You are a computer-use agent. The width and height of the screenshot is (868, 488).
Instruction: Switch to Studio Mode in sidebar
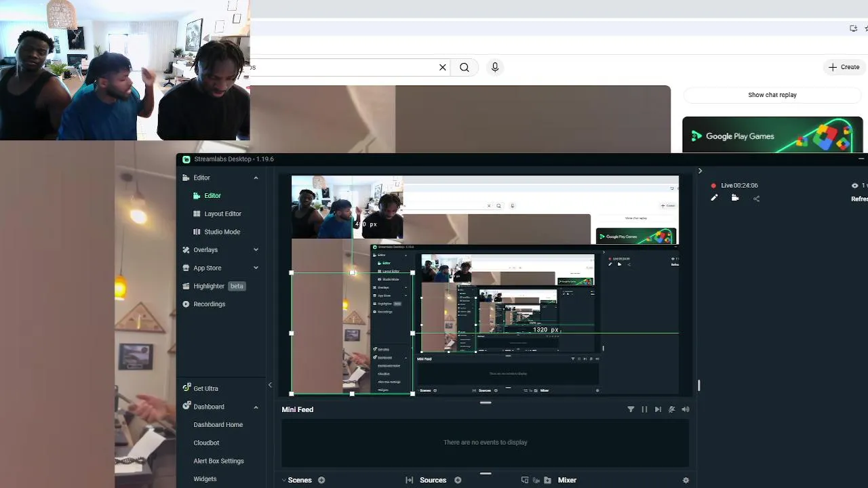[x=222, y=232]
